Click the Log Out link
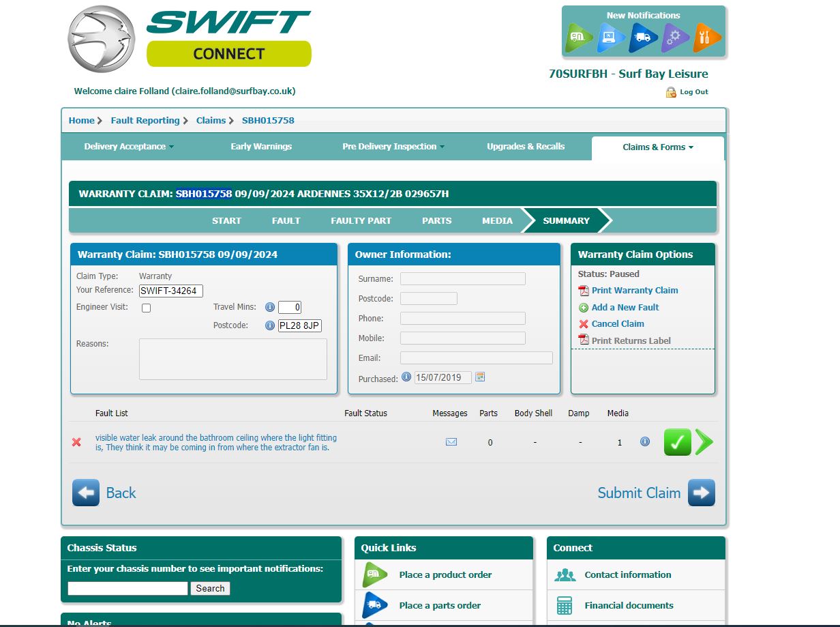Image resolution: width=840 pixels, height=627 pixels. tap(694, 92)
